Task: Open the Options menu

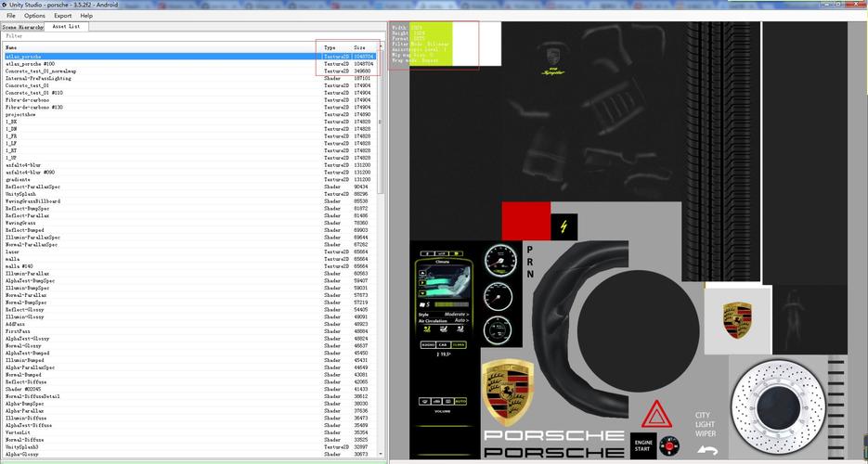Action: pyautogui.click(x=34, y=16)
